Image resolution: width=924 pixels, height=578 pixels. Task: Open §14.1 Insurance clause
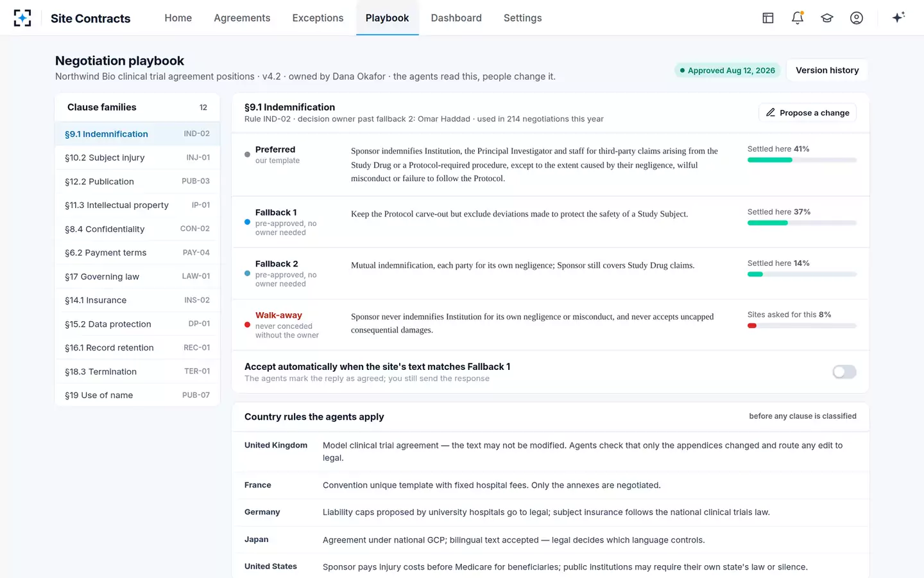[137, 300]
